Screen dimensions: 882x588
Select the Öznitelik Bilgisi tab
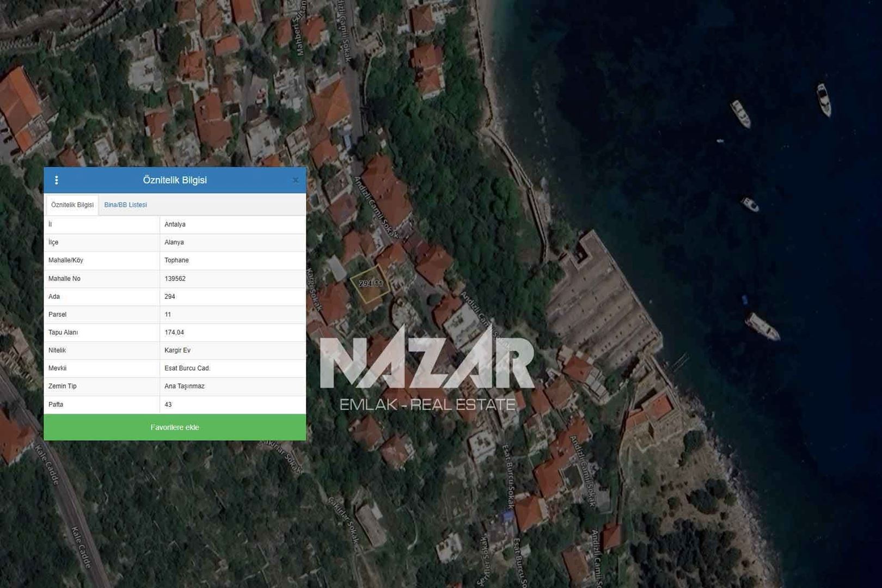point(72,205)
